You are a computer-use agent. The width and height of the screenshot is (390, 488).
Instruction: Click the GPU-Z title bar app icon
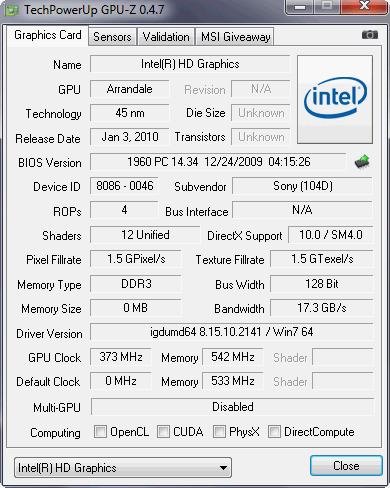[12, 10]
